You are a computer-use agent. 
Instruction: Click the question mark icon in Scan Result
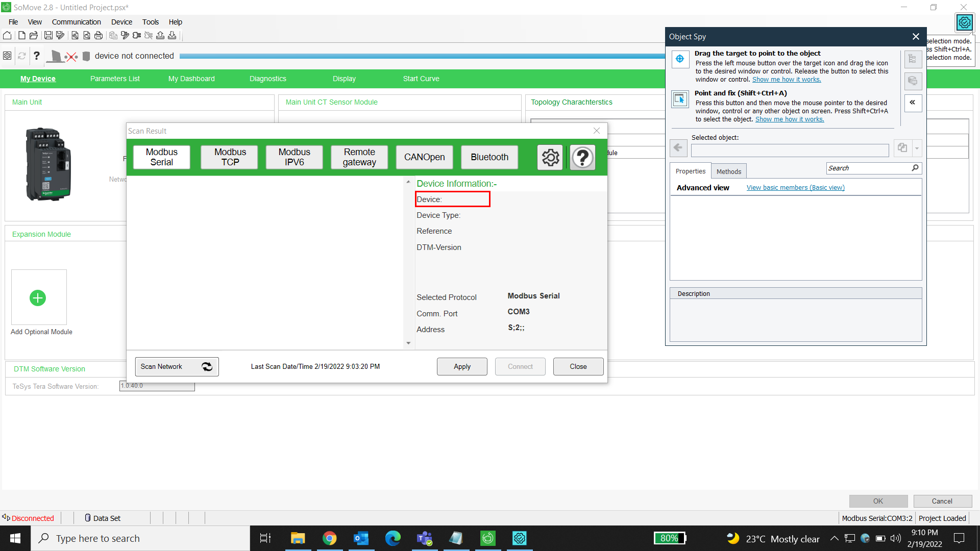[x=582, y=157]
